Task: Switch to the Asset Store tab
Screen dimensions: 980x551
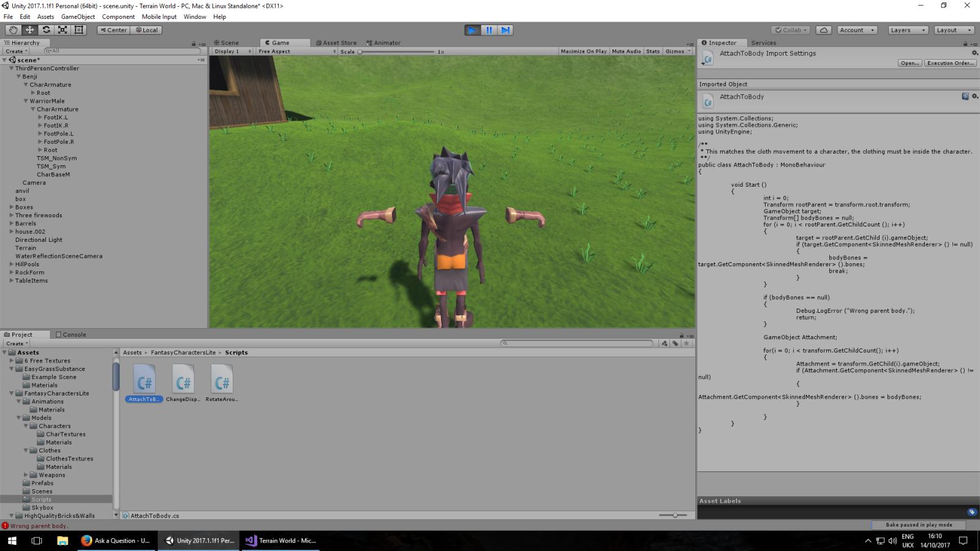Action: click(x=336, y=43)
